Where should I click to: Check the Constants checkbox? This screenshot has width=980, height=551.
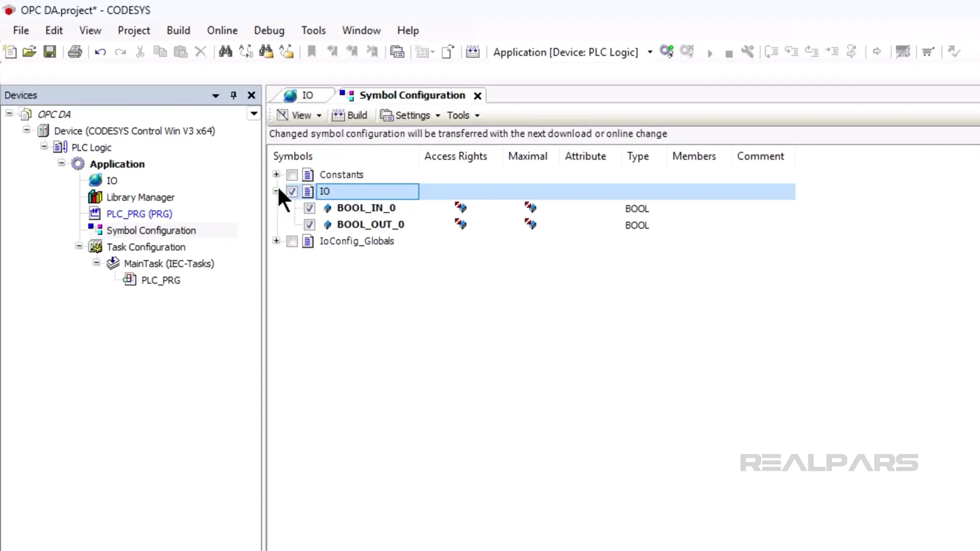[x=292, y=175]
